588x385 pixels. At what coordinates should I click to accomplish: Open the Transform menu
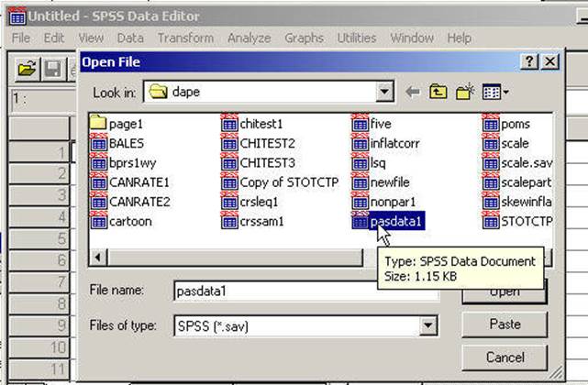tap(185, 38)
